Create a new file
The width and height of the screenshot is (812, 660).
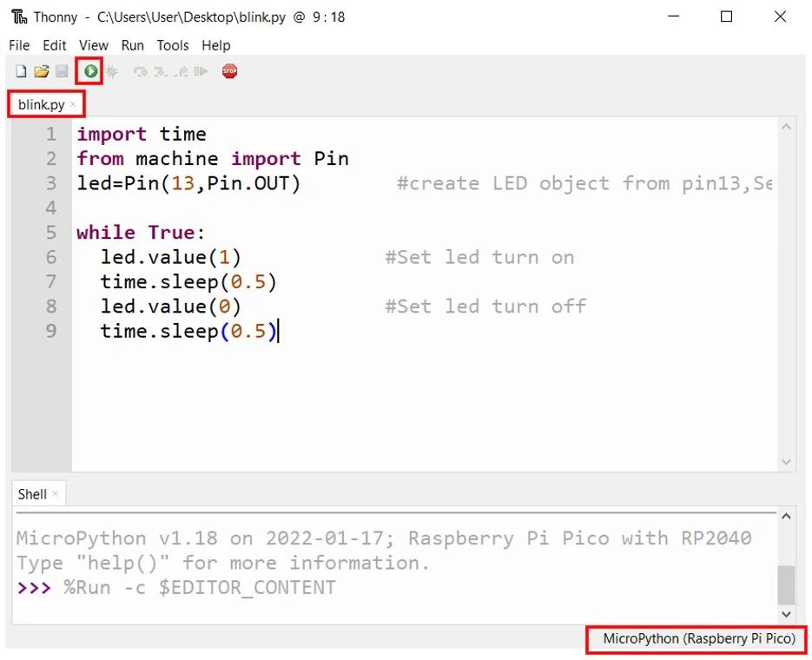pyautogui.click(x=19, y=71)
